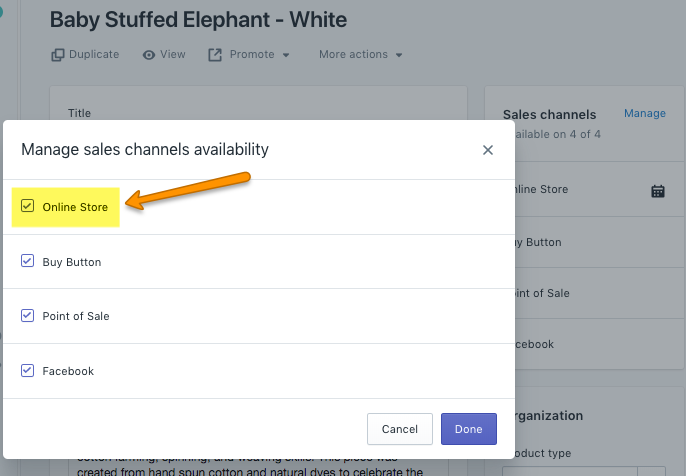
Task: Click the 'available on 4 of 4' text
Action: [x=557, y=134]
